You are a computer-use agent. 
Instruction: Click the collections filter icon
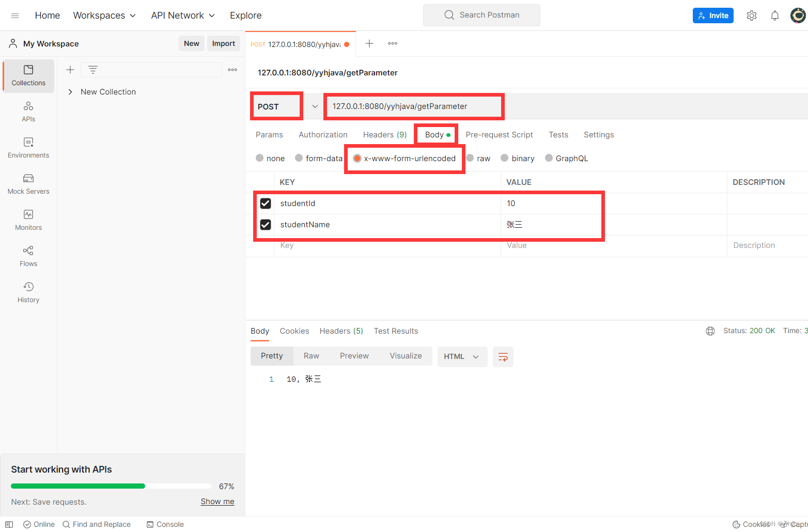coord(93,70)
